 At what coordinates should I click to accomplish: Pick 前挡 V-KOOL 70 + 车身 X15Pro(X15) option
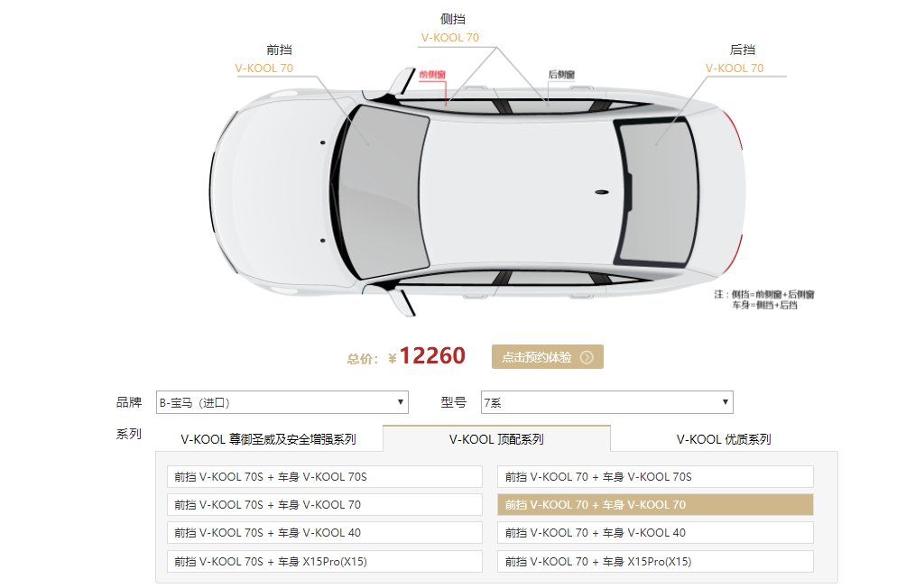pyautogui.click(x=655, y=561)
